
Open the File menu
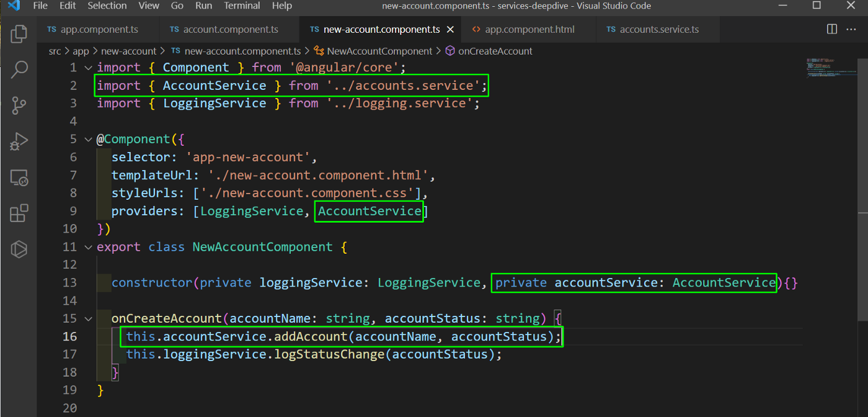pyautogui.click(x=40, y=6)
